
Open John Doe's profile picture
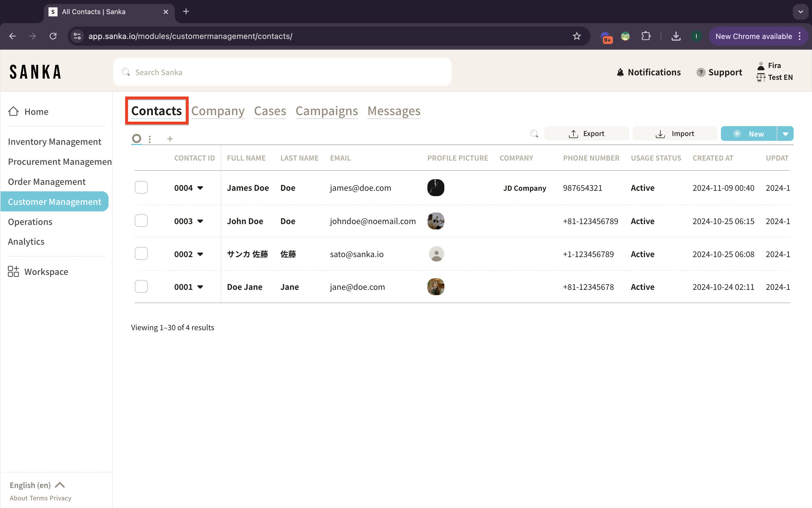click(x=436, y=221)
